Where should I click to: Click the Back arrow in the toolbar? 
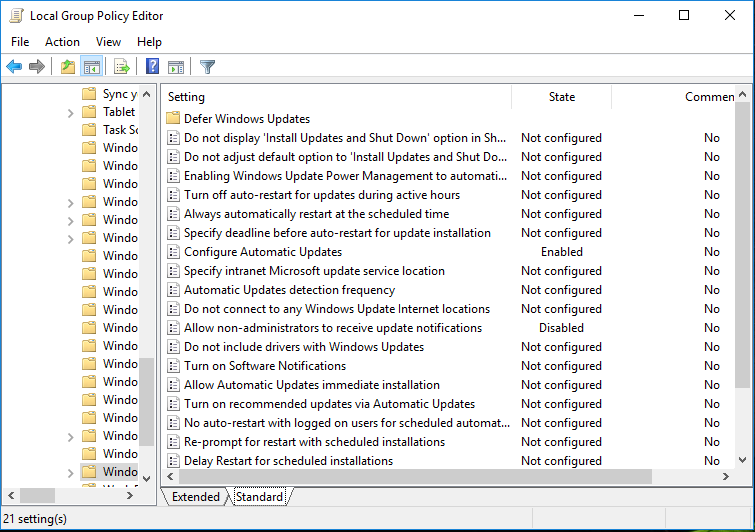point(14,67)
